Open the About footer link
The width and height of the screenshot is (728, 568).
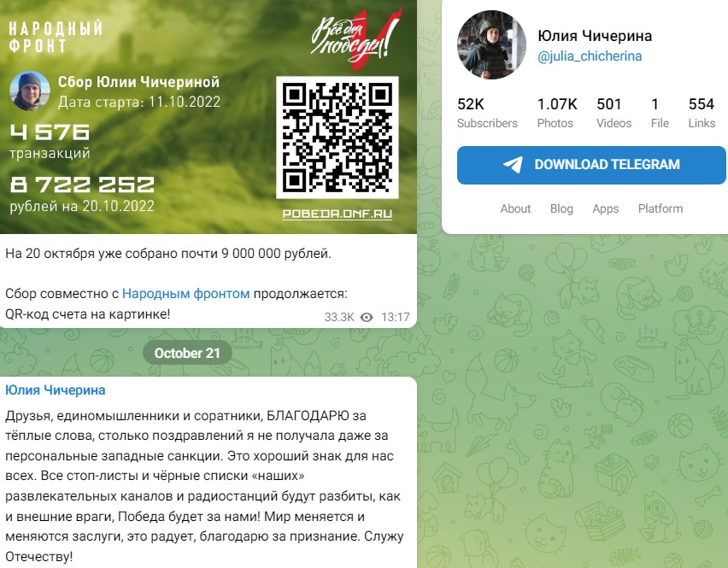coord(515,208)
